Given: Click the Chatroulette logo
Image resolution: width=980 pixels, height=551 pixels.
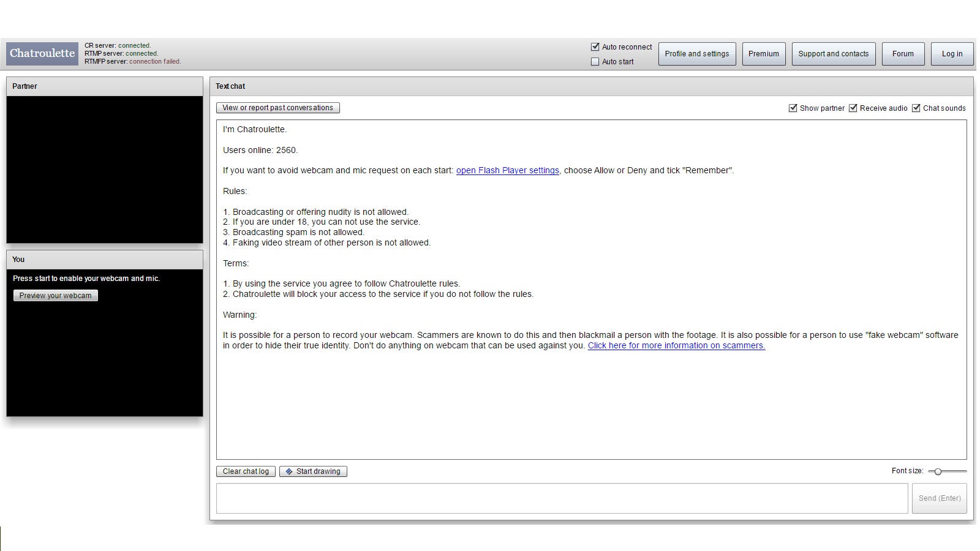Looking at the screenshot, I should pos(42,53).
